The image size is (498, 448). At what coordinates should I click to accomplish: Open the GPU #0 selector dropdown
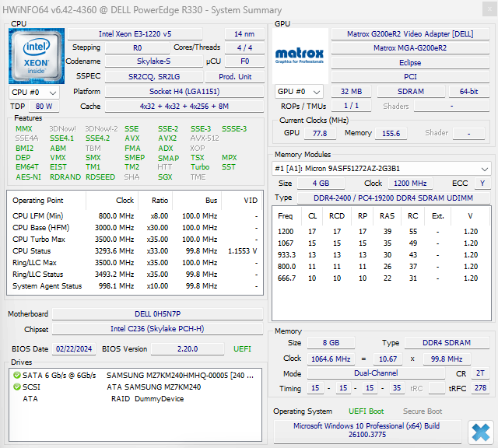coord(299,92)
